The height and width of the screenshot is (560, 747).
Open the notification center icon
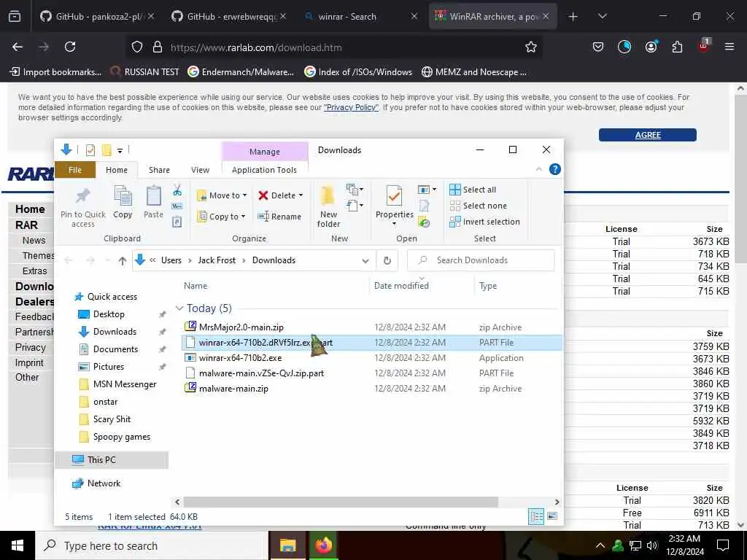click(x=723, y=545)
